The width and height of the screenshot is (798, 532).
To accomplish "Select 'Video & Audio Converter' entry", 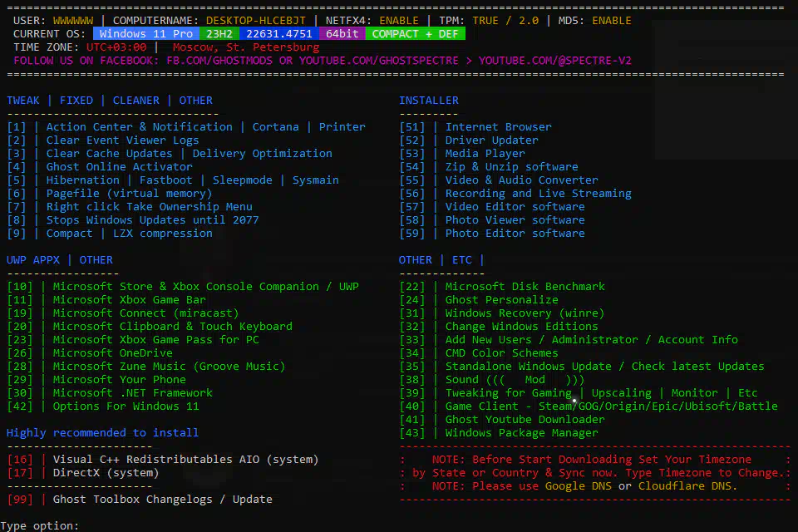I will [x=500, y=180].
